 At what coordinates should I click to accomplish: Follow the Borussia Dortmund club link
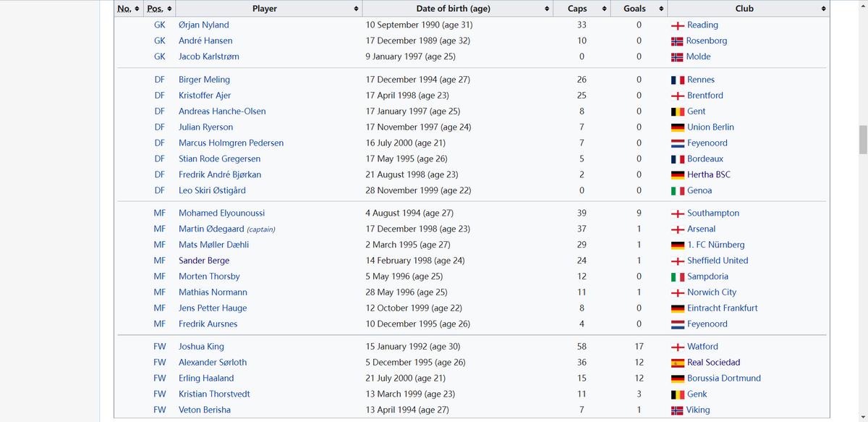723,379
